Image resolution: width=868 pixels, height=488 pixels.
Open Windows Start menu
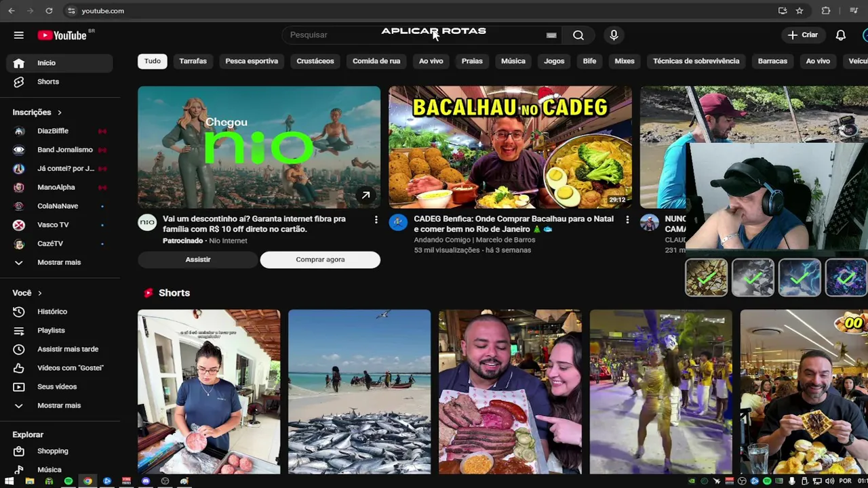tap(9, 481)
